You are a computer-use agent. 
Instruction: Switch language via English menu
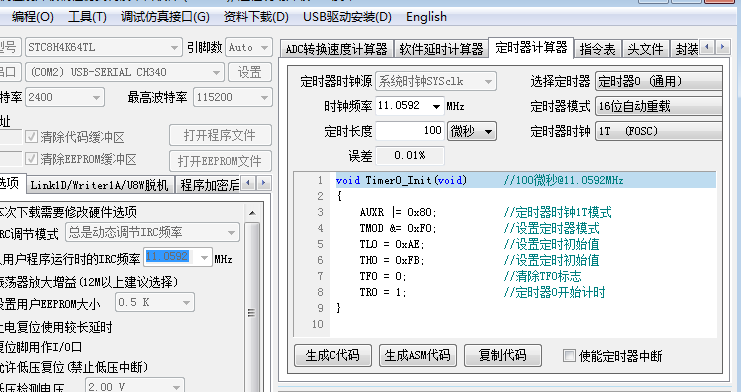pyautogui.click(x=426, y=17)
